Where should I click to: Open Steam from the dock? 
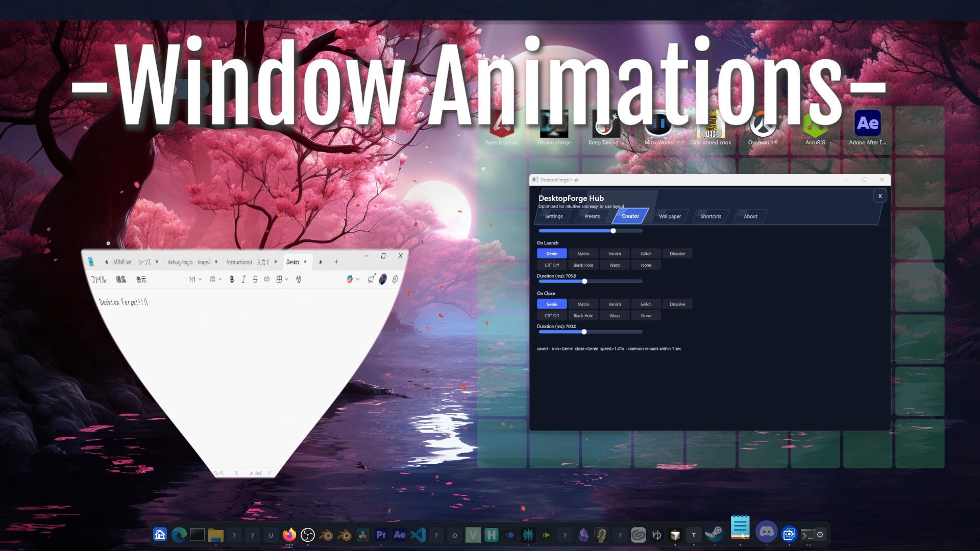pyautogui.click(x=714, y=535)
